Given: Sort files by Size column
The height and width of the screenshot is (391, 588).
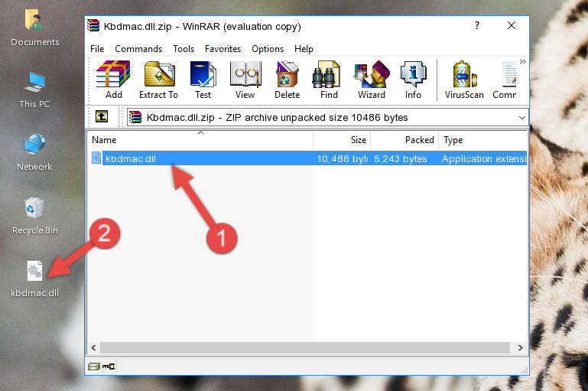Looking at the screenshot, I should click(x=342, y=140).
